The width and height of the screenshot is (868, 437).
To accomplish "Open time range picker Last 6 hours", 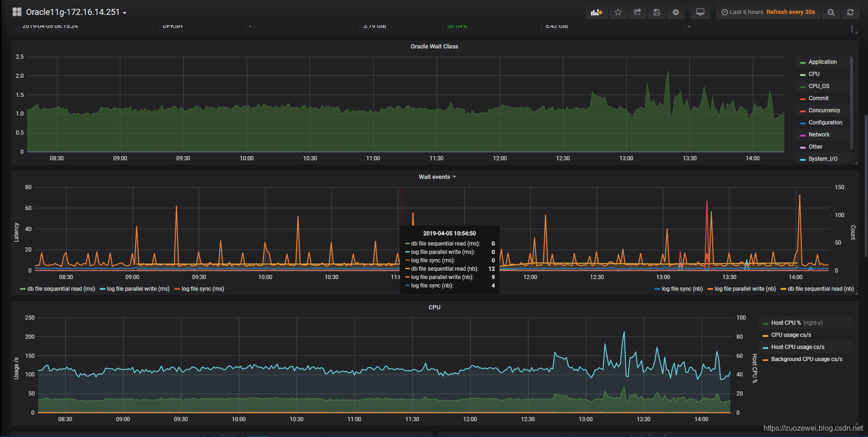I will 768,12.
